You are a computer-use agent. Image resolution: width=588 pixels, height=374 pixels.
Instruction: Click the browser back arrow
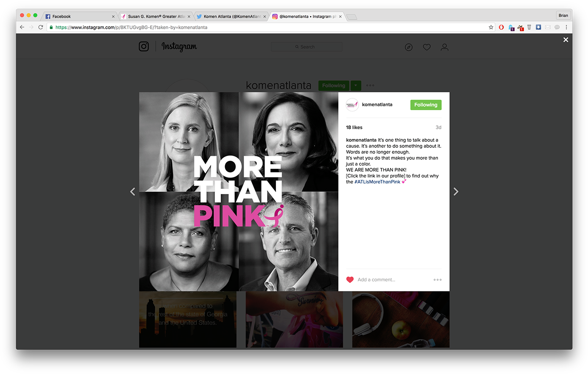[x=22, y=27]
